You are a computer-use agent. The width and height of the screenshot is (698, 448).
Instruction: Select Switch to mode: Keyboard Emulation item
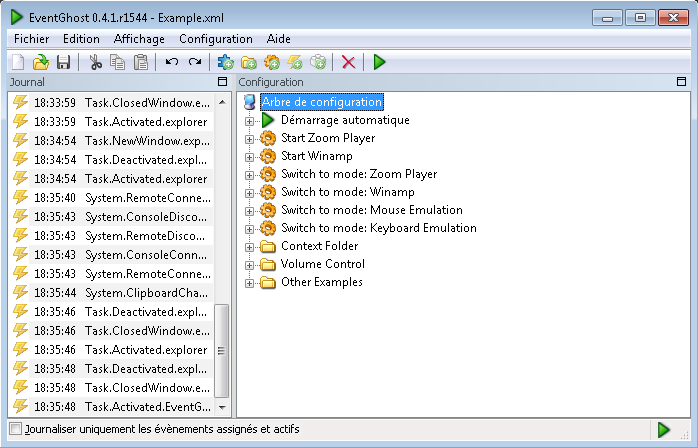click(x=379, y=228)
